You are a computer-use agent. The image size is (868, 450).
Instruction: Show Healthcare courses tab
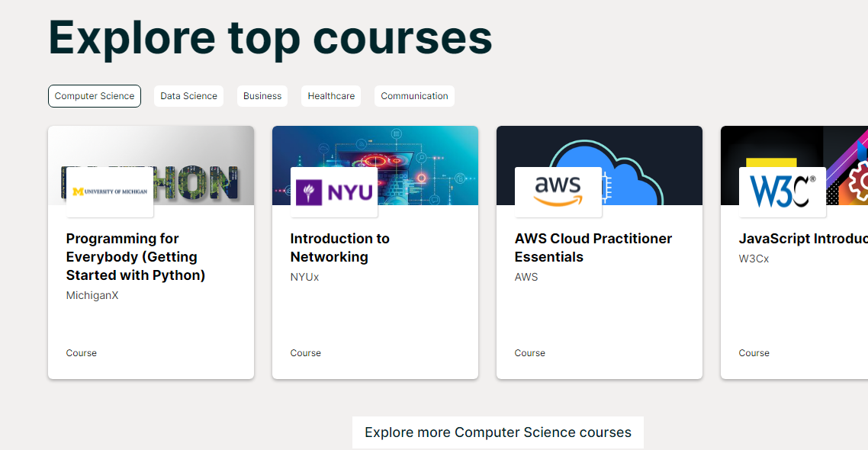pyautogui.click(x=331, y=96)
